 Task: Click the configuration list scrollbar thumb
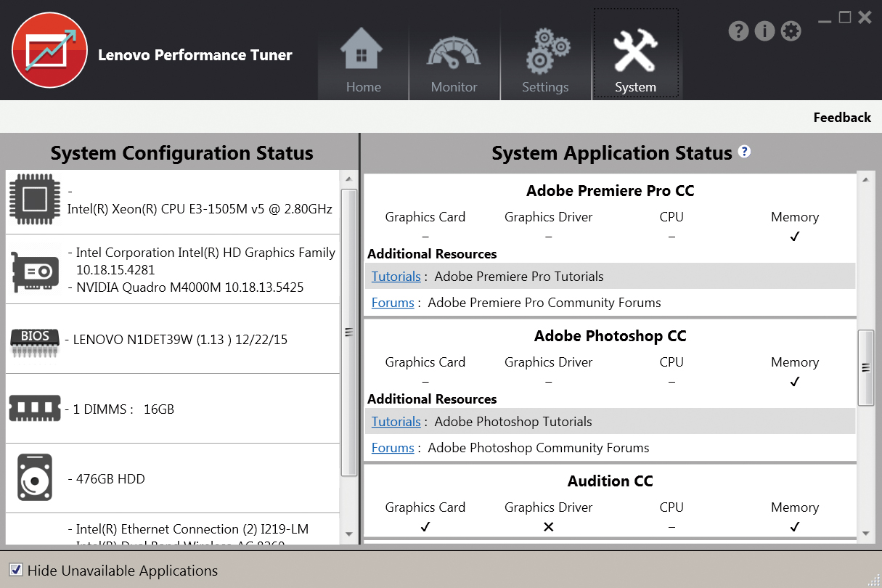(348, 332)
